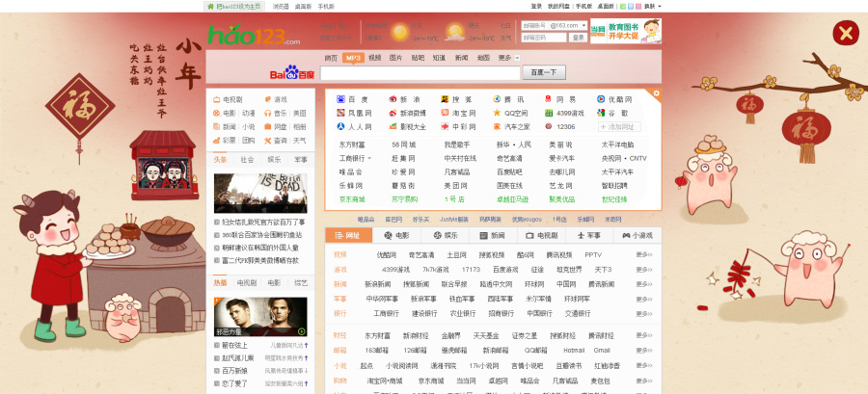Select the green skin color swatch
This screenshot has height=394, width=868.
point(623,7)
